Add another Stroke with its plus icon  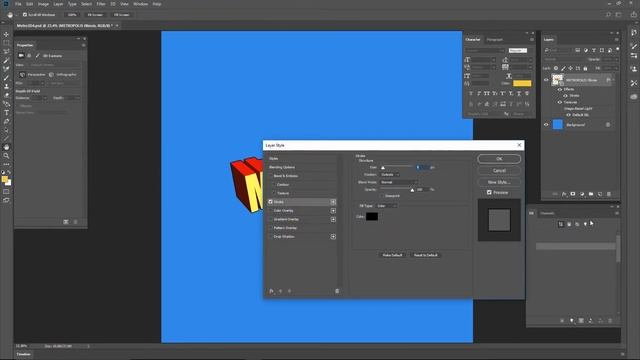coord(333,202)
